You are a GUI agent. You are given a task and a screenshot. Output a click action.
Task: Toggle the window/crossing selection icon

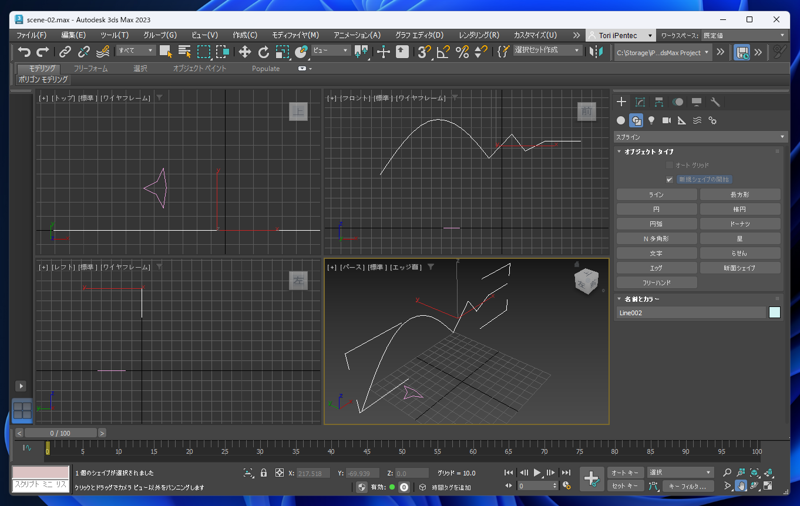tap(223, 52)
